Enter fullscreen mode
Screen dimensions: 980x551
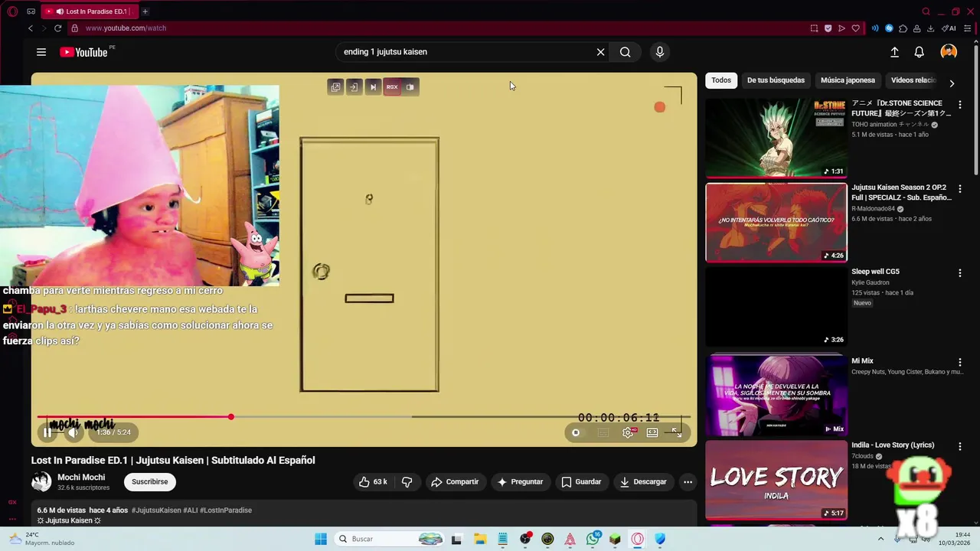click(x=677, y=432)
